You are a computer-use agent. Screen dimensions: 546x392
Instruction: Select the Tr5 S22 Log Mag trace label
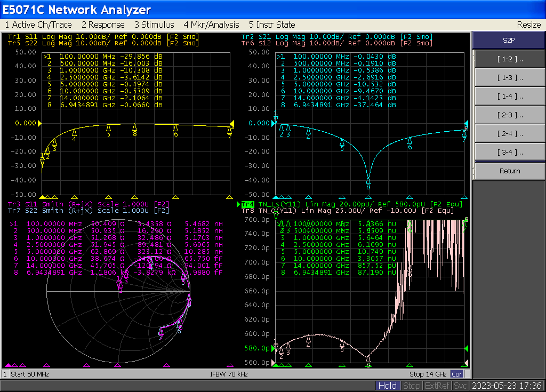pyautogui.click(x=103, y=43)
